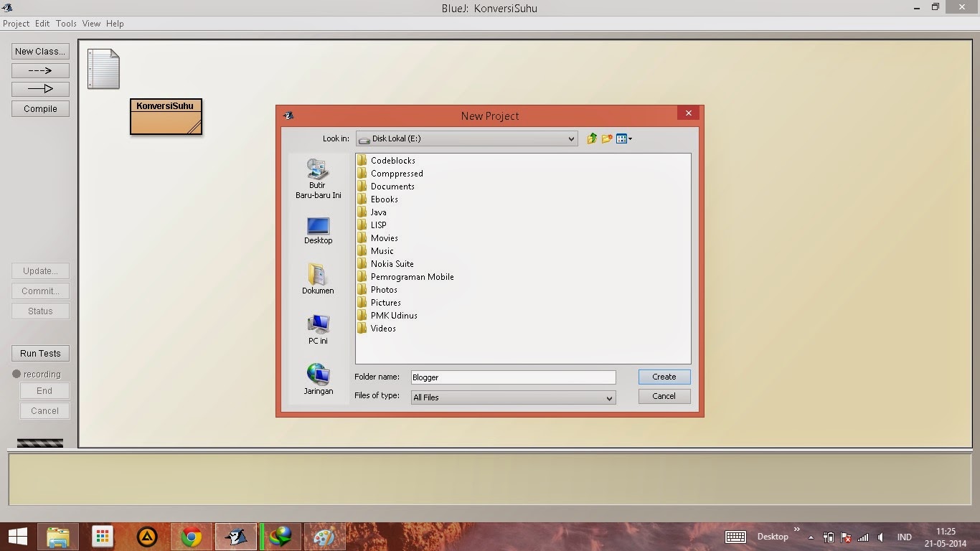This screenshot has width=980, height=551.
Task: Click Cancel in New Project dialog
Action: point(664,396)
